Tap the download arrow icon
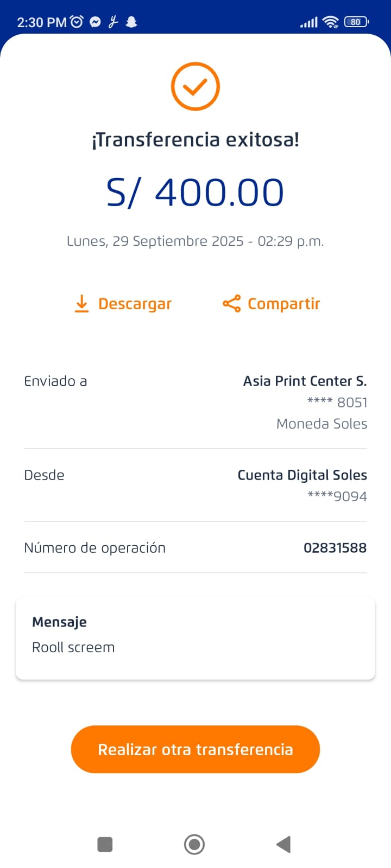This screenshot has width=391, height=868. pyautogui.click(x=81, y=304)
